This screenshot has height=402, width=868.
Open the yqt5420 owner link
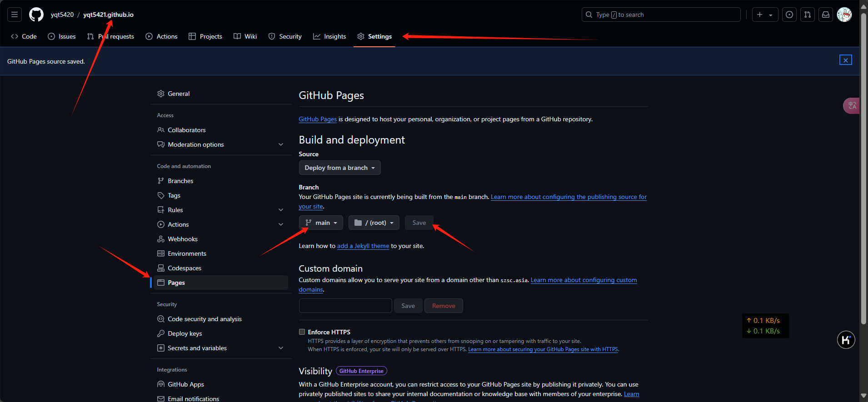pos(62,15)
